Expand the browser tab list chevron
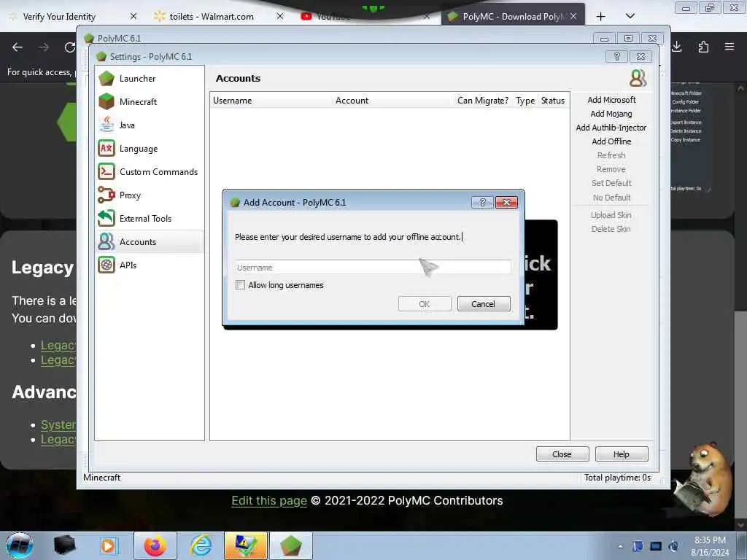This screenshot has height=560, width=747. coord(630,16)
